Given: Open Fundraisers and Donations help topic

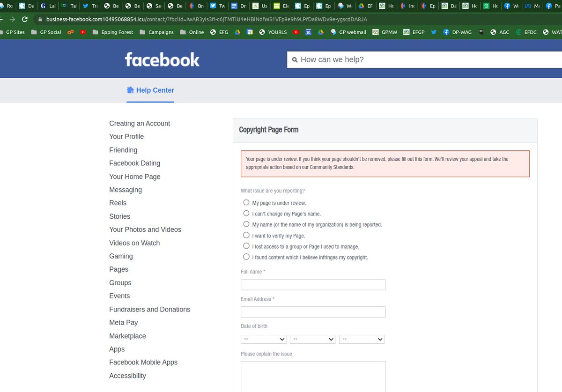Looking at the screenshot, I should tap(150, 309).
